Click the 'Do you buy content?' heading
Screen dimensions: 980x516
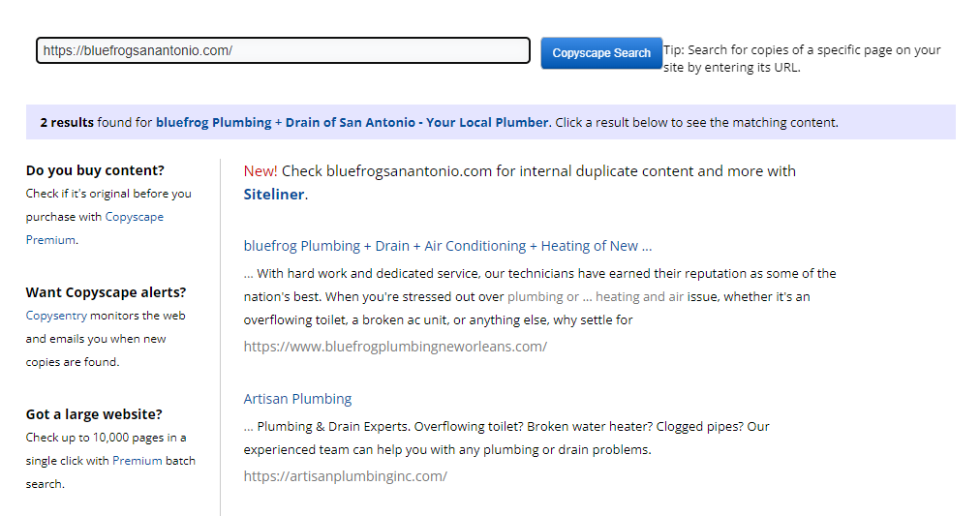click(95, 170)
